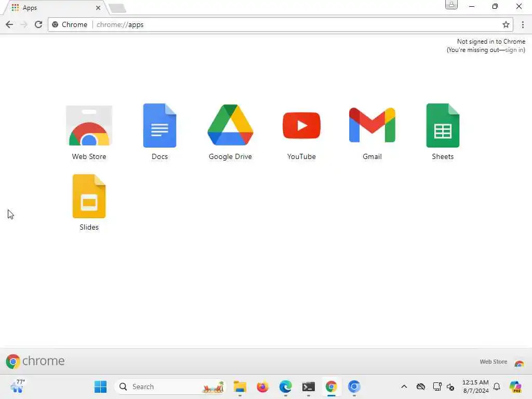Open the Windows Start menu
Viewport: 532px width, 399px height.
tap(100, 387)
